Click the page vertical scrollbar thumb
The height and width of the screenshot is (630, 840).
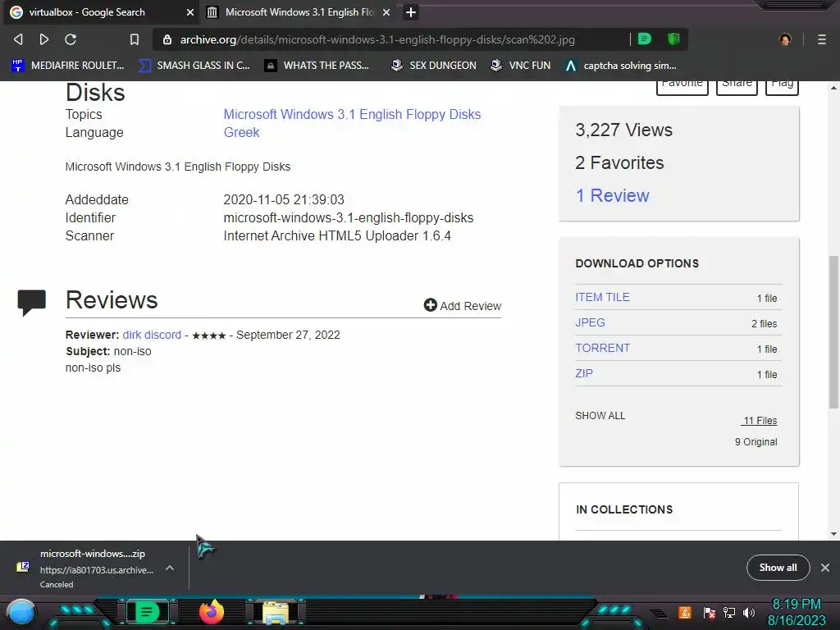[x=833, y=332]
